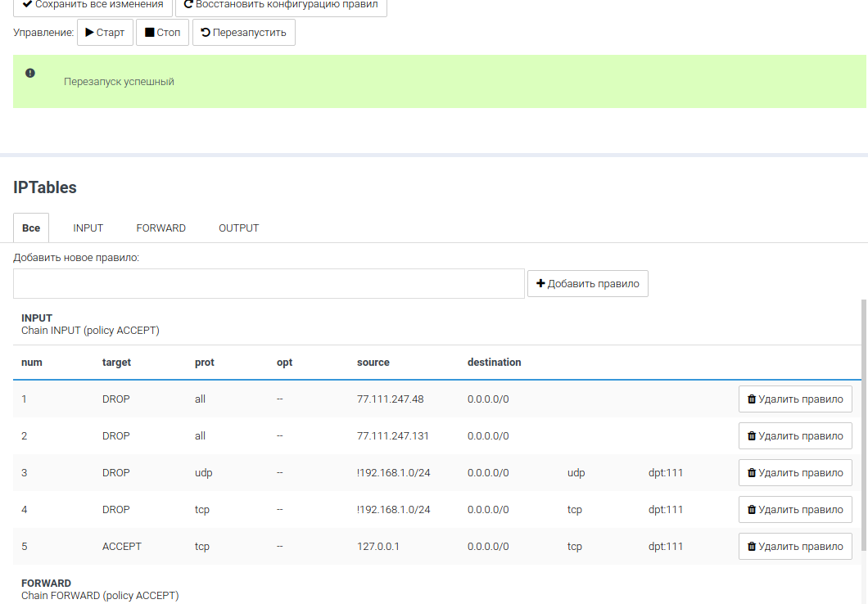Delete rule 5 accepting 127.0.0.1
Image resolution: width=868 pixels, height=604 pixels.
pyautogui.click(x=794, y=547)
